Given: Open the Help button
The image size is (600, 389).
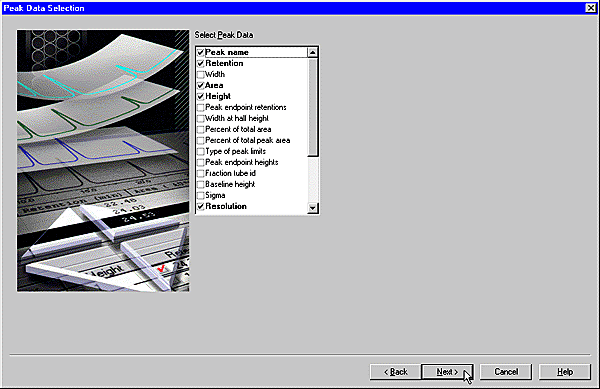Looking at the screenshot, I should (565, 372).
